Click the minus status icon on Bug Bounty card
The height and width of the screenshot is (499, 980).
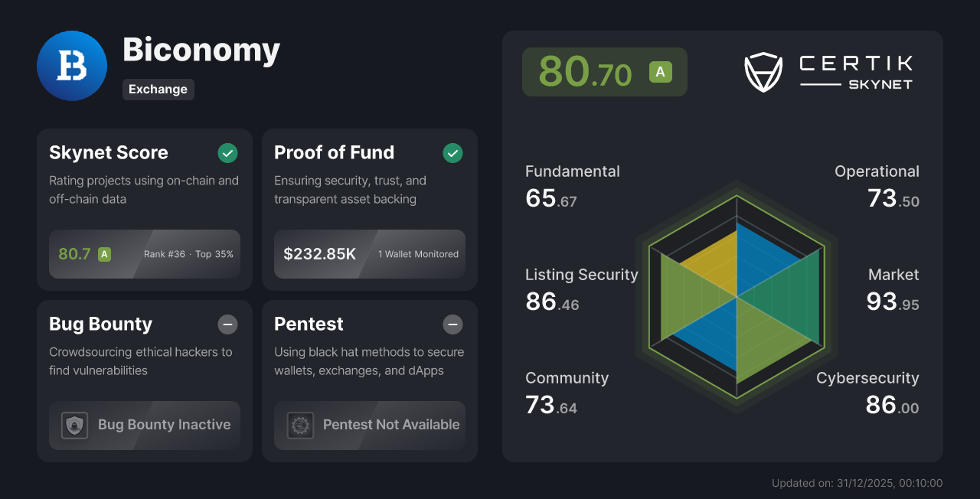227,325
